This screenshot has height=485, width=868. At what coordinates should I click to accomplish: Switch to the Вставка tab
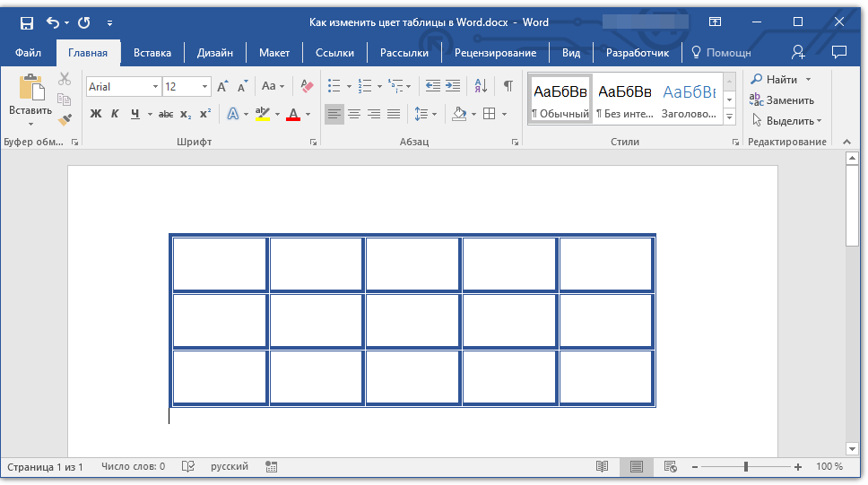pyautogui.click(x=152, y=53)
